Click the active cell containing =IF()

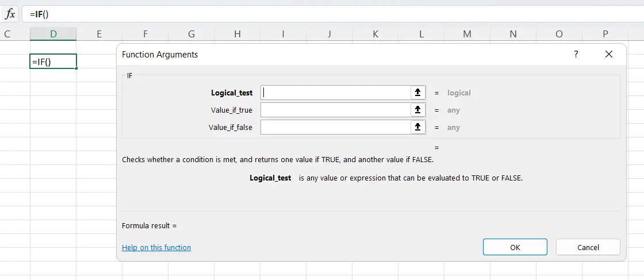pos(53,62)
